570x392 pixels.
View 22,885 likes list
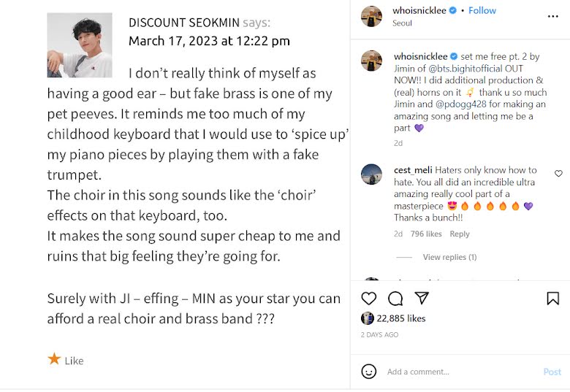coord(400,318)
